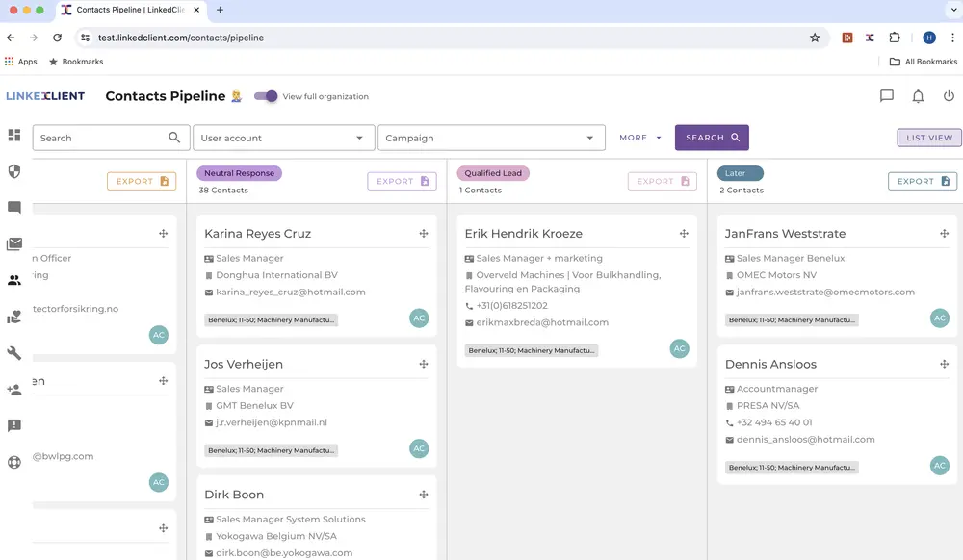963x560 pixels.
Task: Click move handle on JanFrans Weststrate card
Action: 944,233
